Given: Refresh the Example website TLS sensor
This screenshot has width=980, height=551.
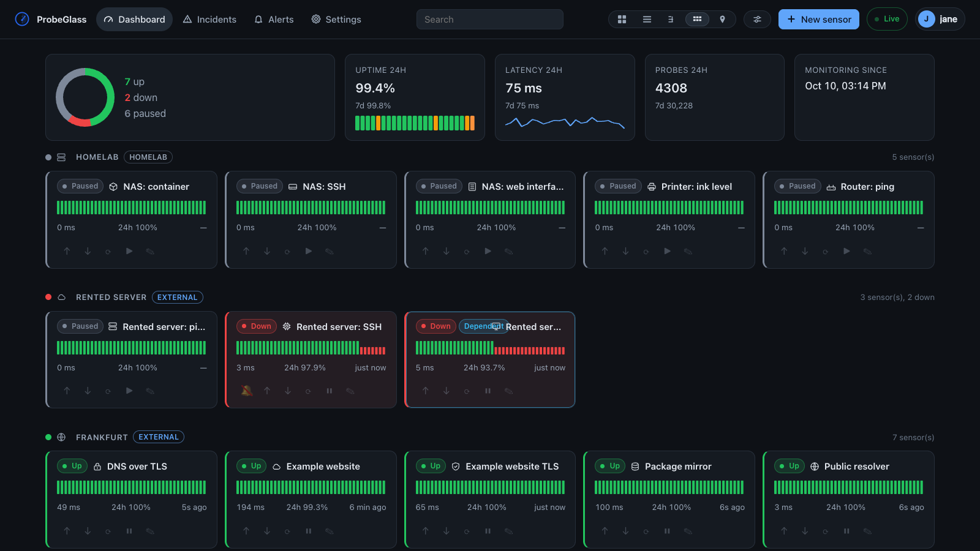Looking at the screenshot, I should click(467, 531).
